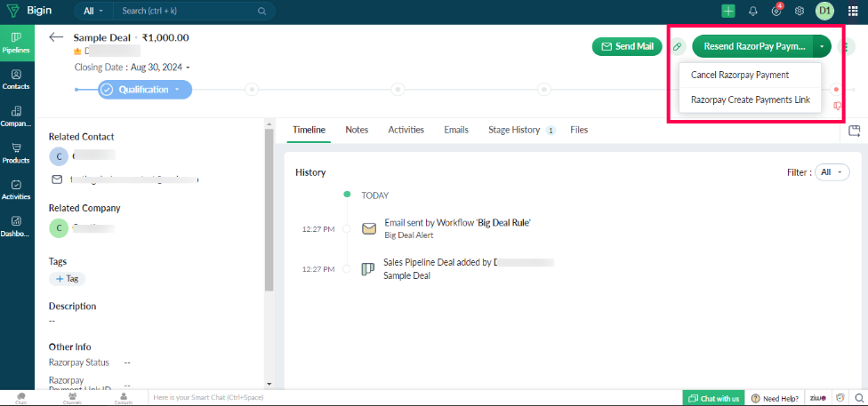868x406 pixels.
Task: Click the panel icon at far right of tabs
Action: pos(854,131)
